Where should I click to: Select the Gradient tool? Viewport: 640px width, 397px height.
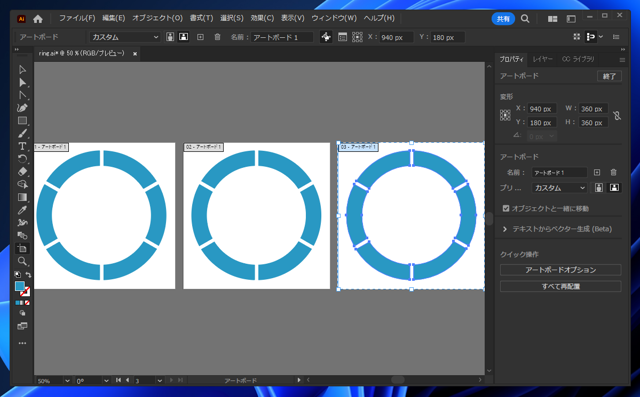22,197
